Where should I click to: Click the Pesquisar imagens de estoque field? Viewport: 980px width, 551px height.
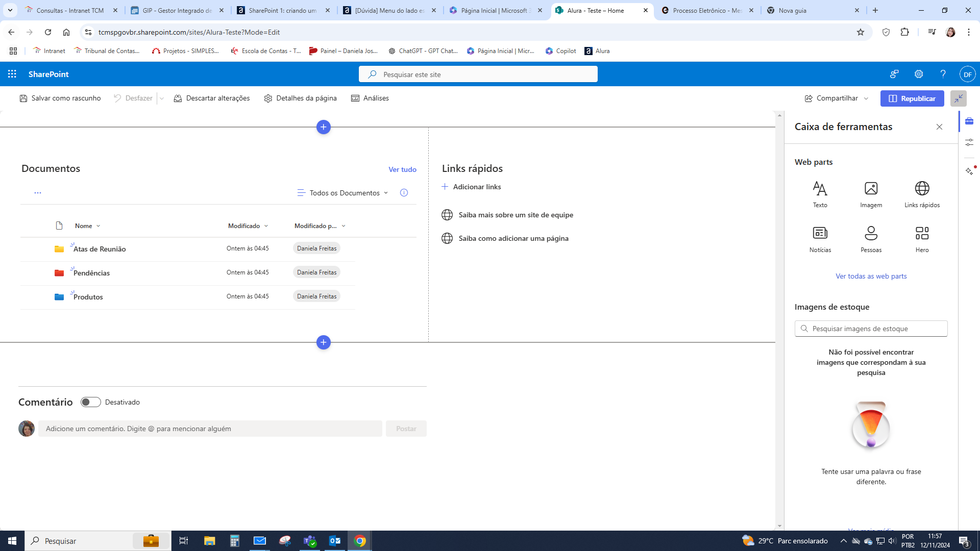point(871,329)
